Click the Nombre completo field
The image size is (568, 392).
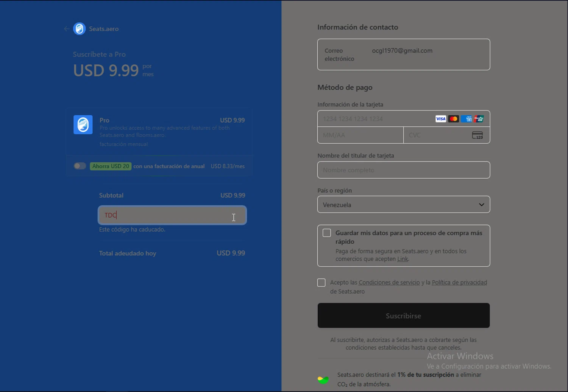point(404,170)
